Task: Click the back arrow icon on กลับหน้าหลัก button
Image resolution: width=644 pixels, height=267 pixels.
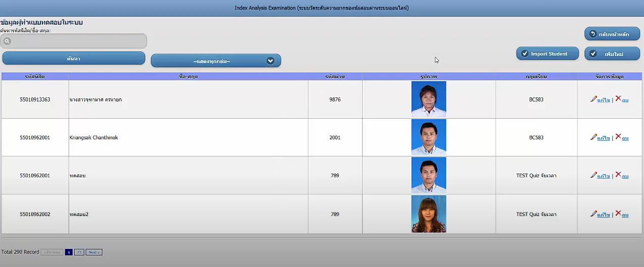Action: (x=593, y=34)
